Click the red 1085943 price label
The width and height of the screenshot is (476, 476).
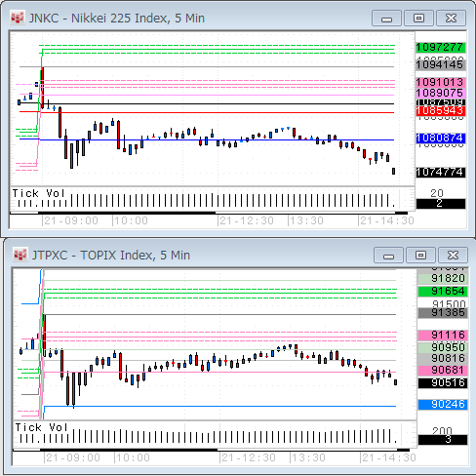tap(441, 111)
